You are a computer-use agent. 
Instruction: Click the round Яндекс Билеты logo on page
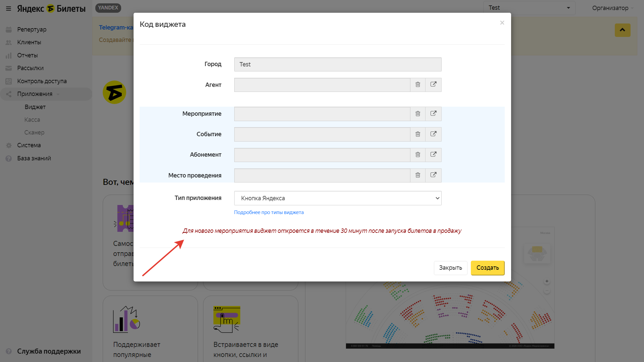point(114,92)
